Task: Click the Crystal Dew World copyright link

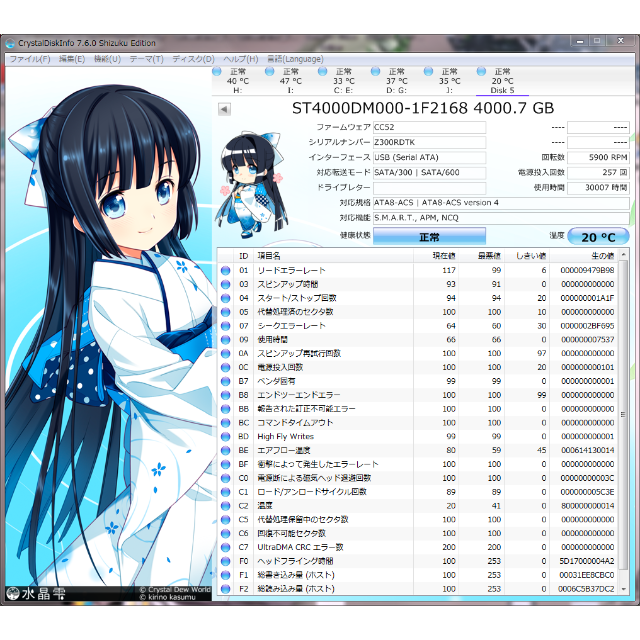Action: (175, 590)
